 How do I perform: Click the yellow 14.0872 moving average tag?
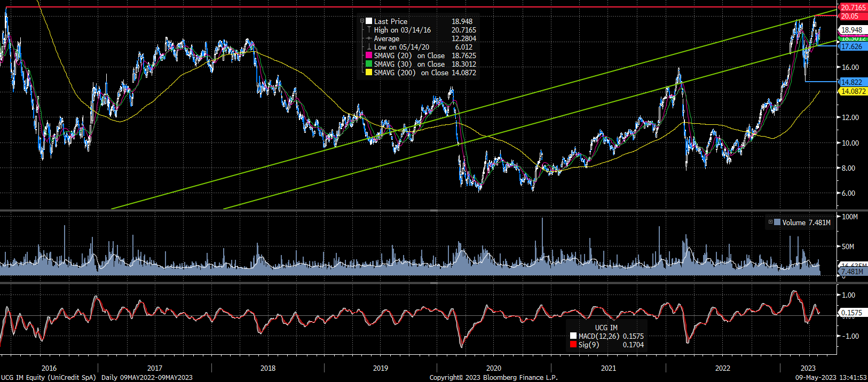pos(853,91)
